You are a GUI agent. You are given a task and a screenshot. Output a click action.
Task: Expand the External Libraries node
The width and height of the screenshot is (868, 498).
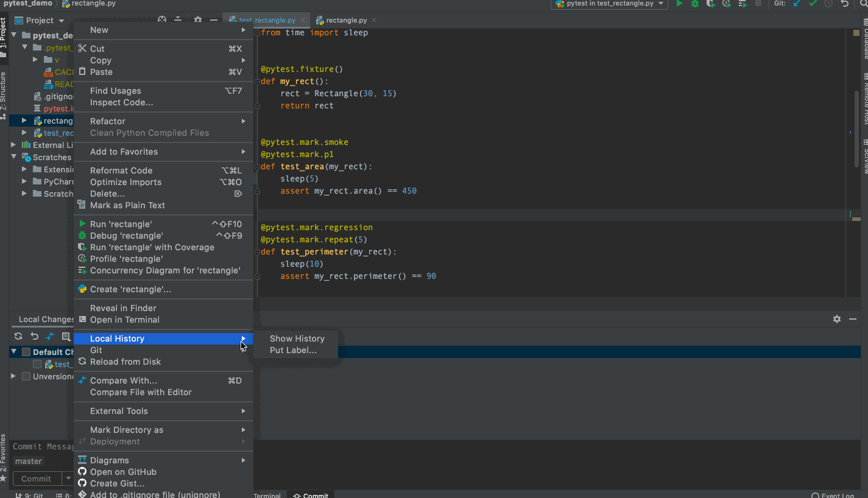tap(13, 145)
